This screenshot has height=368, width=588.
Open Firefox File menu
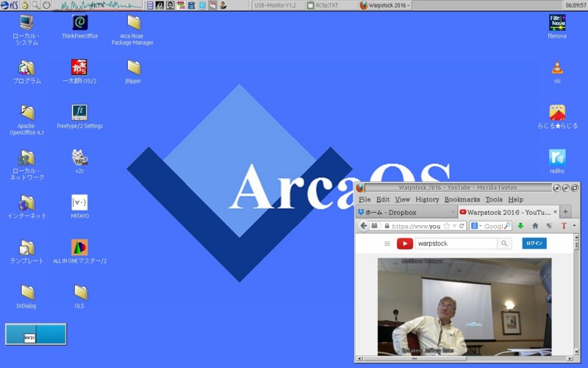click(365, 199)
